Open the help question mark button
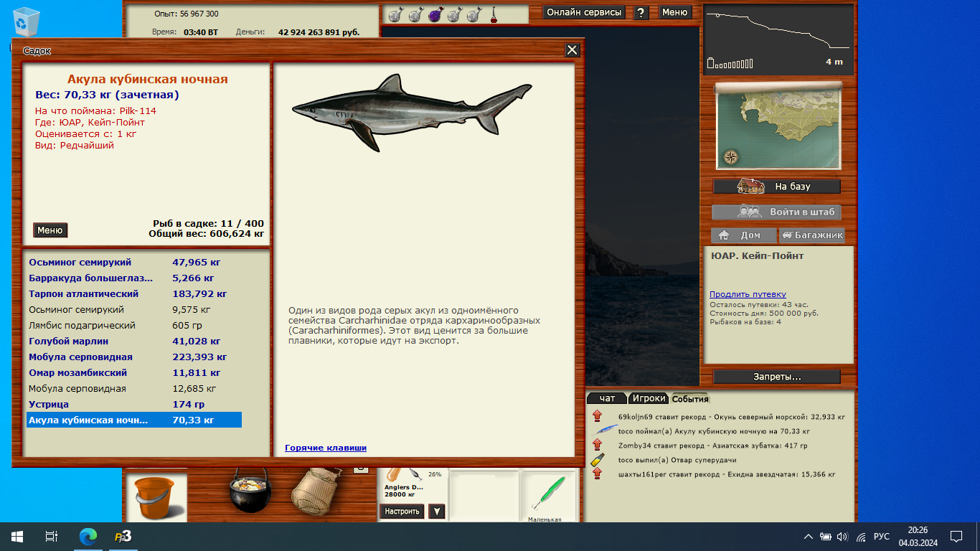This screenshot has width=980, height=551. (642, 12)
